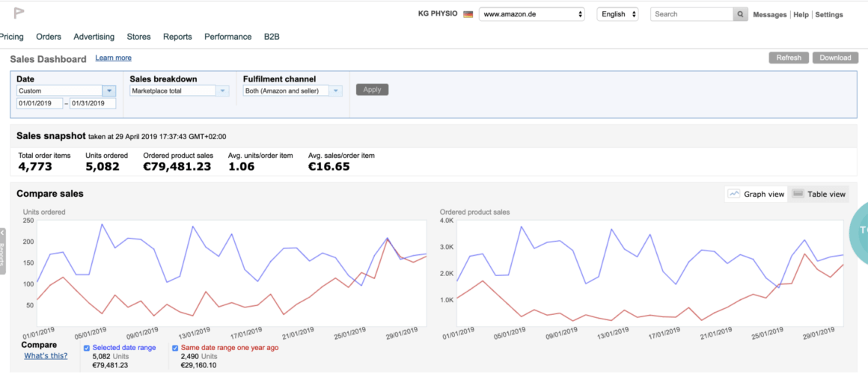
Task: Open Help link
Action: tap(801, 15)
